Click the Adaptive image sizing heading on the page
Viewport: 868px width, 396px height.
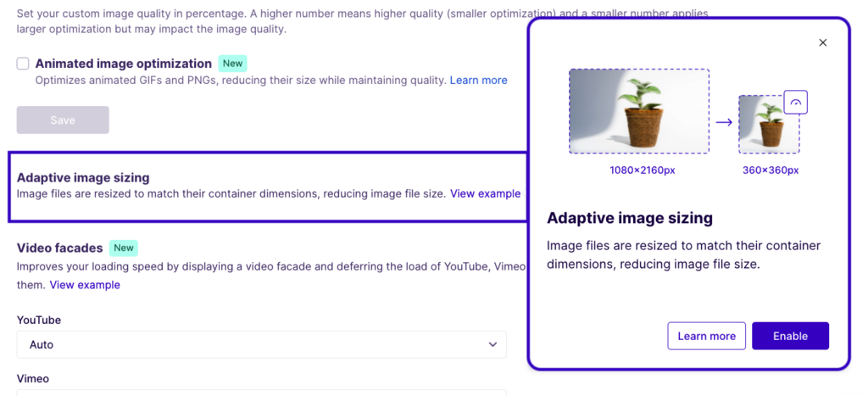pyautogui.click(x=83, y=178)
